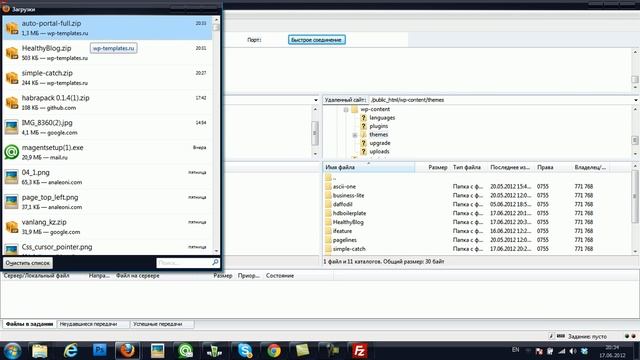Click volume icon in system tray
Screen dimensions: 640x360
click(573, 351)
